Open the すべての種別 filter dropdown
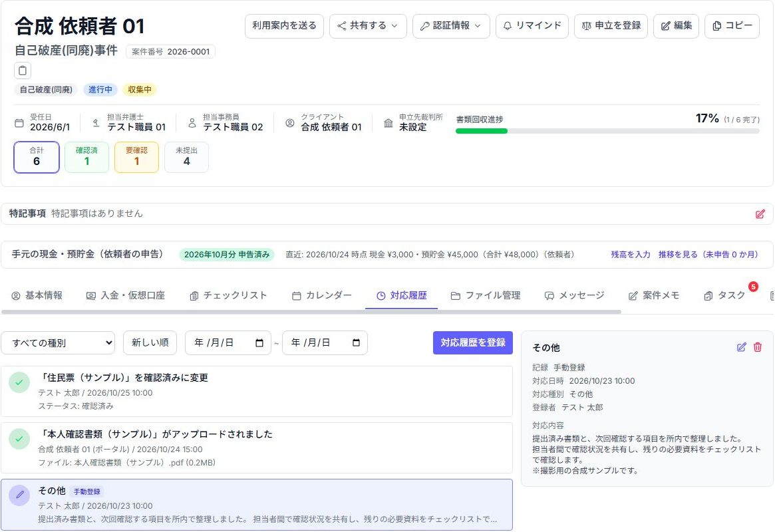The width and height of the screenshot is (775, 532). [x=58, y=343]
